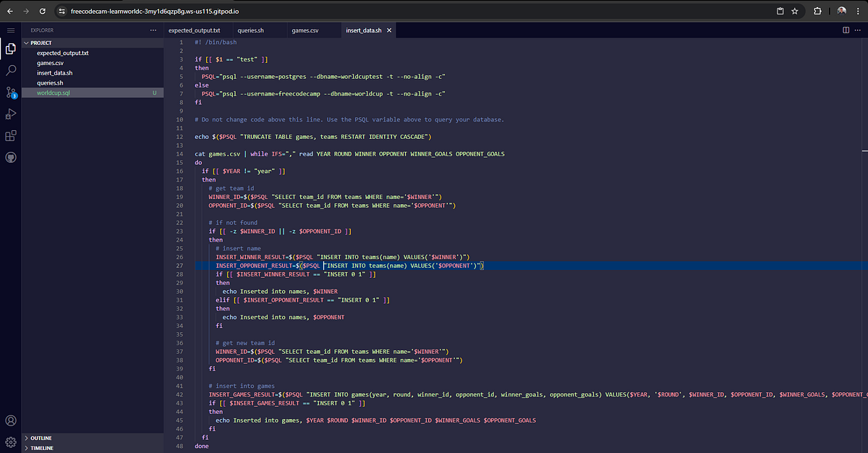The image size is (868, 453).
Task: Open the Search panel in VS Code
Action: click(x=10, y=70)
